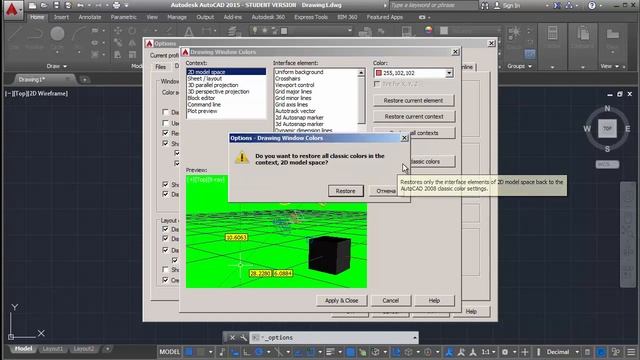Click the grid display icon next to MODEL
The width and height of the screenshot is (640, 360).
coord(189,352)
